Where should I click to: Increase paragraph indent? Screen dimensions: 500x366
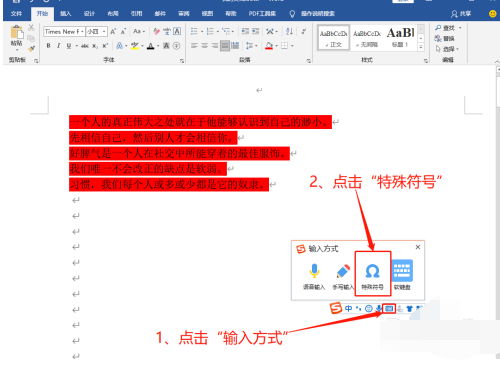coord(256,31)
